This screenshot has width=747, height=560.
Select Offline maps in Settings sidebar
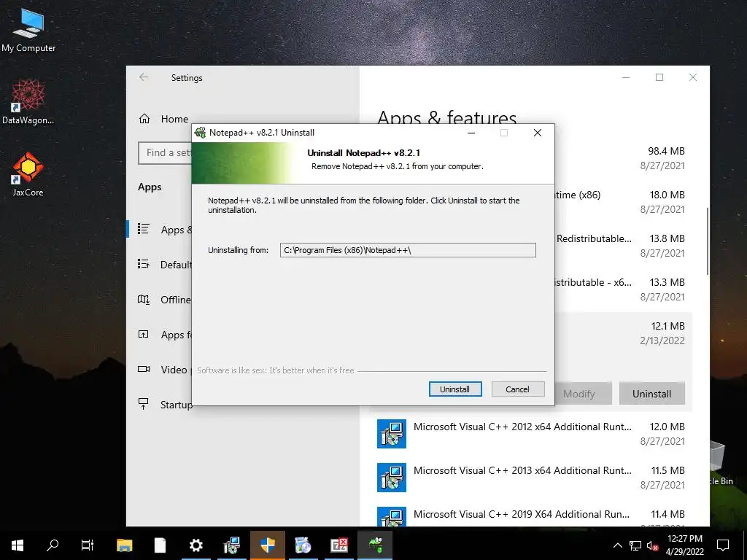tap(164, 300)
